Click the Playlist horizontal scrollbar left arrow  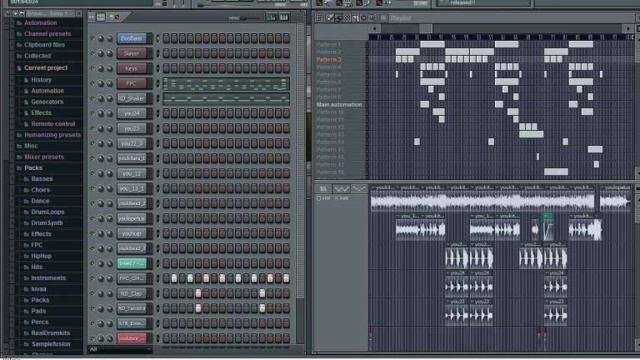tap(374, 28)
